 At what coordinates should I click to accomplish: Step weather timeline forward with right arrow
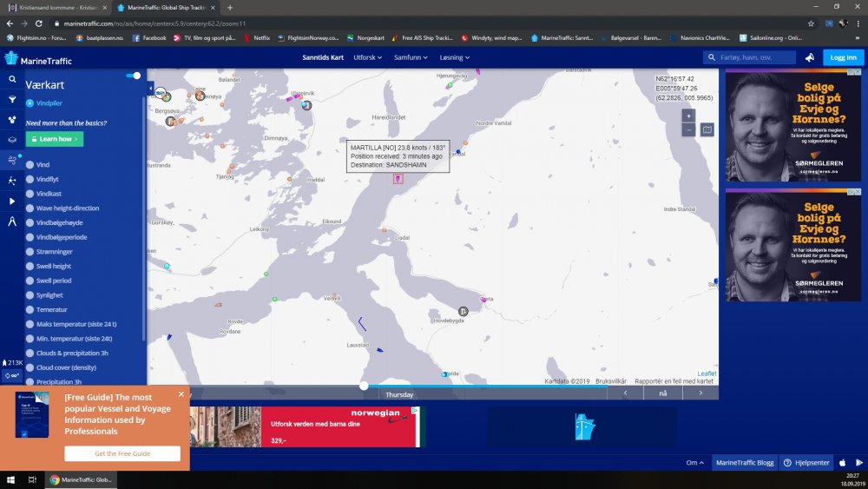[x=700, y=393]
